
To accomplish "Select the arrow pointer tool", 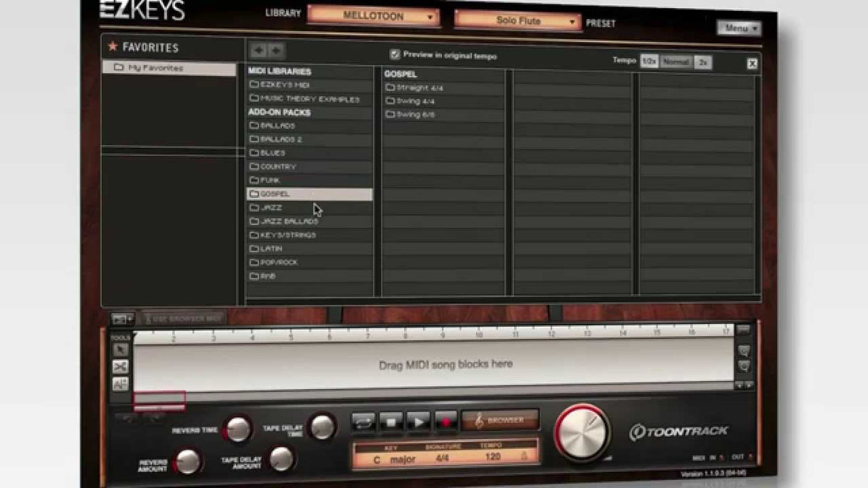I will tap(120, 350).
